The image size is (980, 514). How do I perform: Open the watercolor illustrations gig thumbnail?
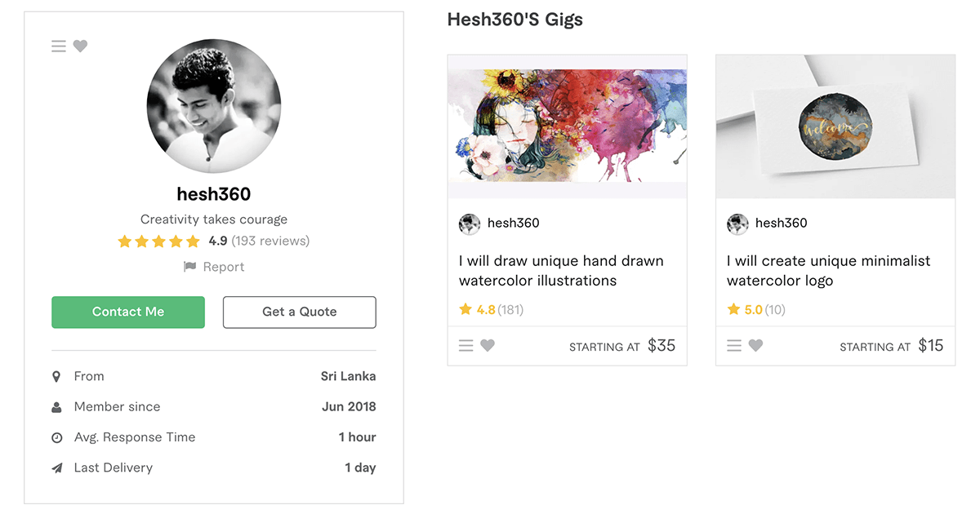click(x=568, y=126)
